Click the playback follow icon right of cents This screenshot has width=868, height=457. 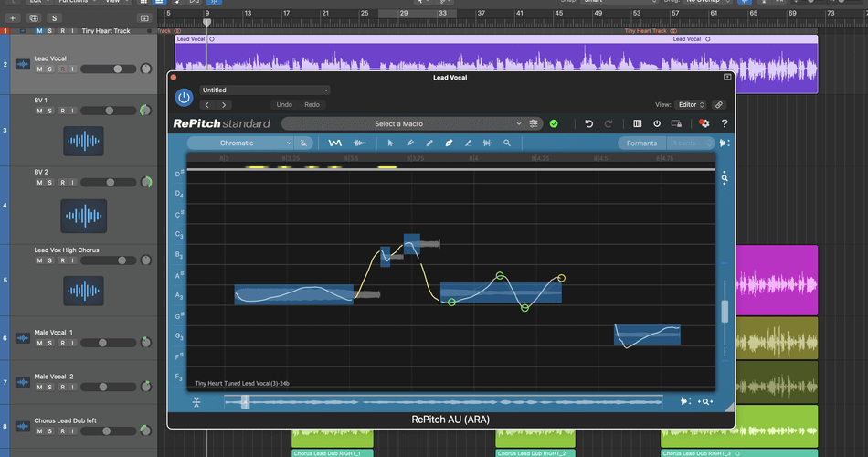[x=724, y=143]
